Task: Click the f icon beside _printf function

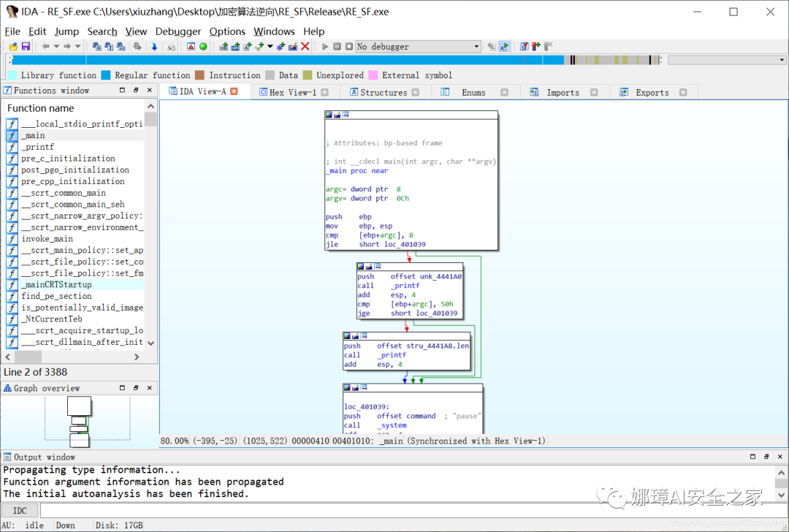Action: pyautogui.click(x=12, y=147)
